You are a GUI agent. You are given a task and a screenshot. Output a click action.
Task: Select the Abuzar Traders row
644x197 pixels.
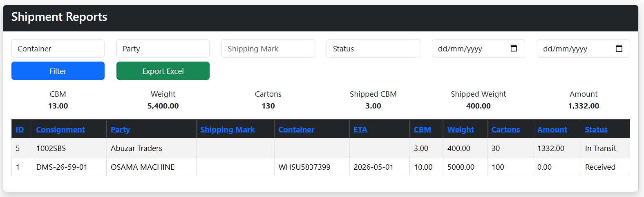coord(321,148)
